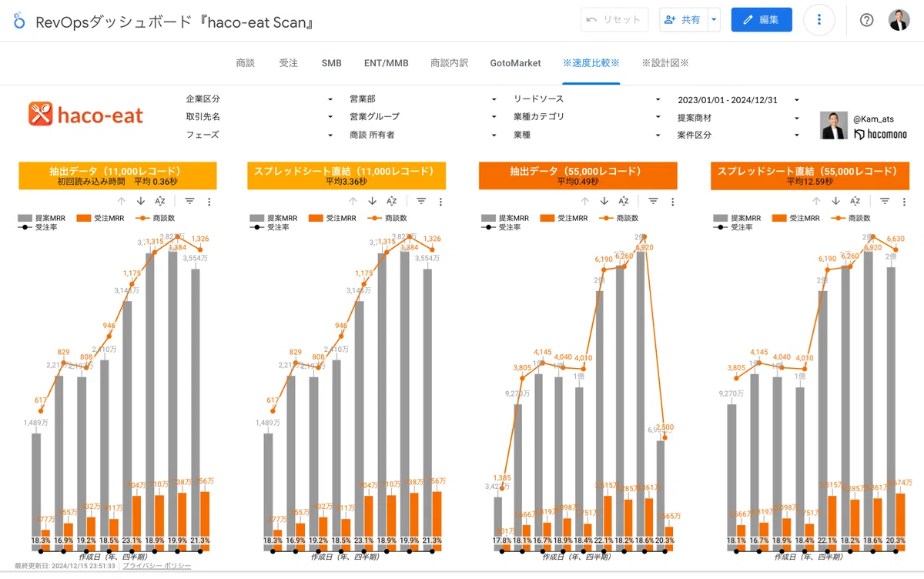Click filter icon on 抽出データ 11,000 chart
This screenshot has height=579, width=924.
[189, 201]
